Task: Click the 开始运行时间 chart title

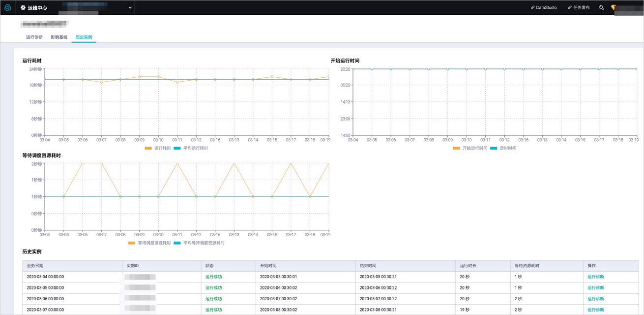Action: point(345,61)
